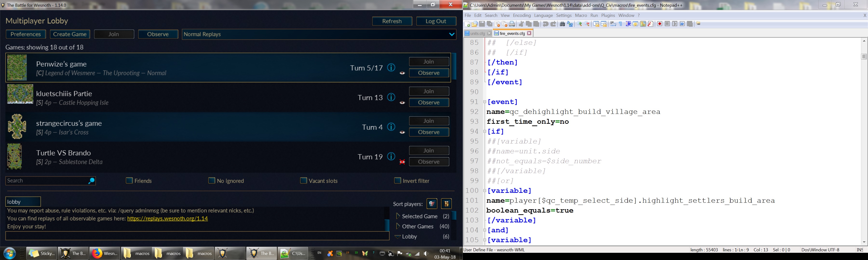The height and width of the screenshot is (260, 868).
Task: Click the no-observers icon for Turtle VS Brando
Action: tap(402, 162)
